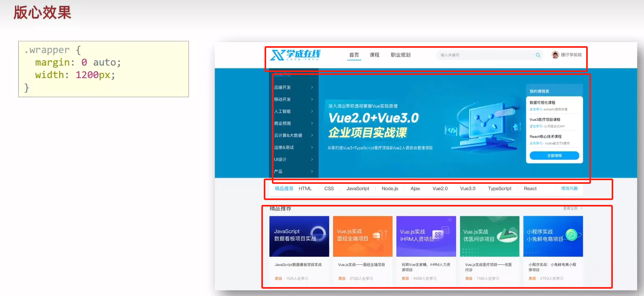Click the 精品推荐 label in tag bar
The height and width of the screenshot is (296, 644).
(x=284, y=189)
